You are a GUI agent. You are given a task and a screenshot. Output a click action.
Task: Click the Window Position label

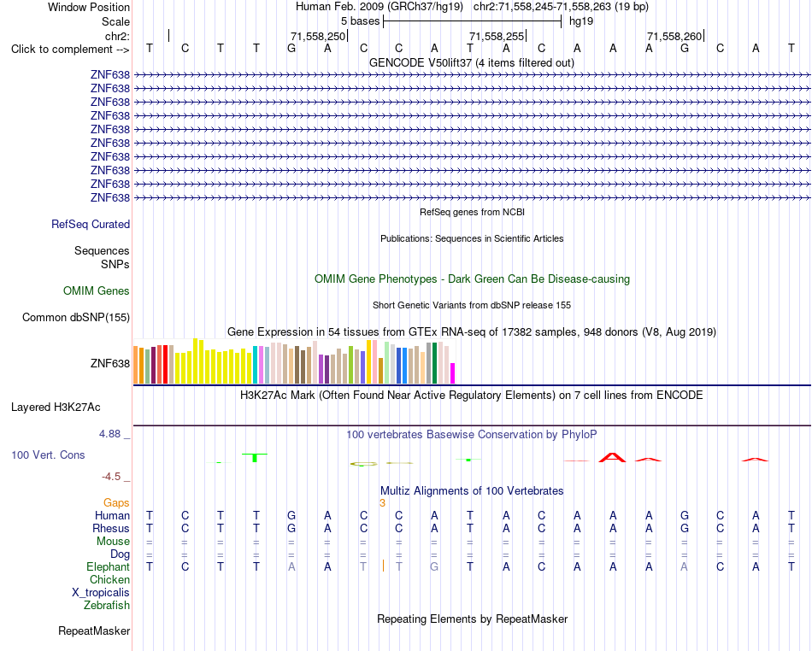coord(89,7)
